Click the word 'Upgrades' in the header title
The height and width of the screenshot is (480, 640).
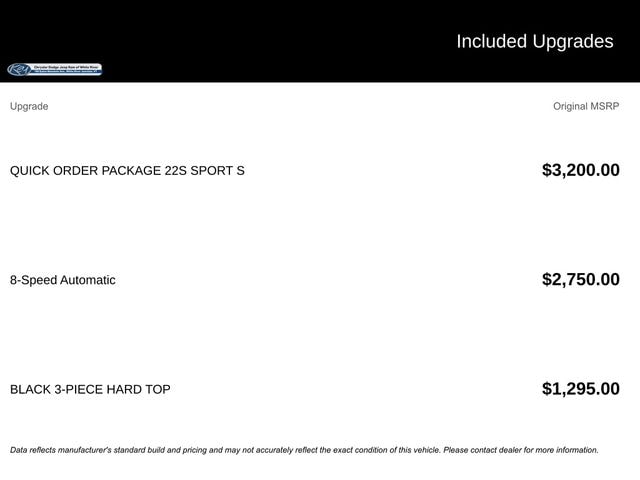click(x=574, y=41)
